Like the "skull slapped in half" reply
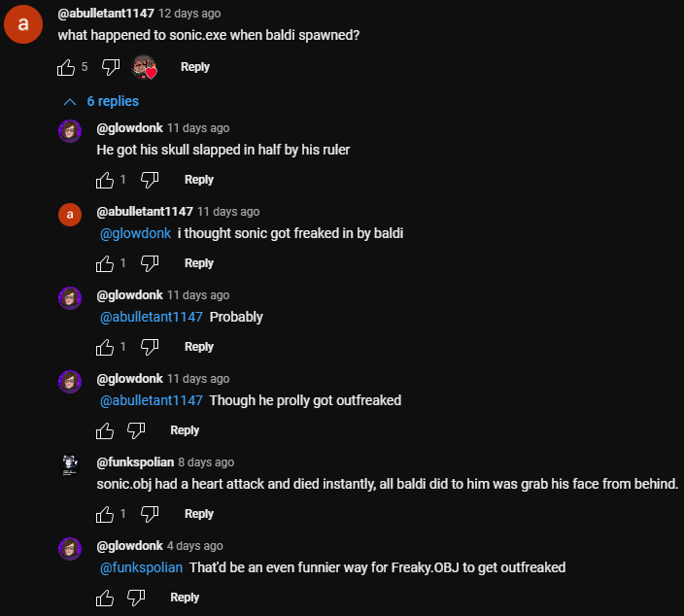The image size is (684, 616). tap(105, 180)
